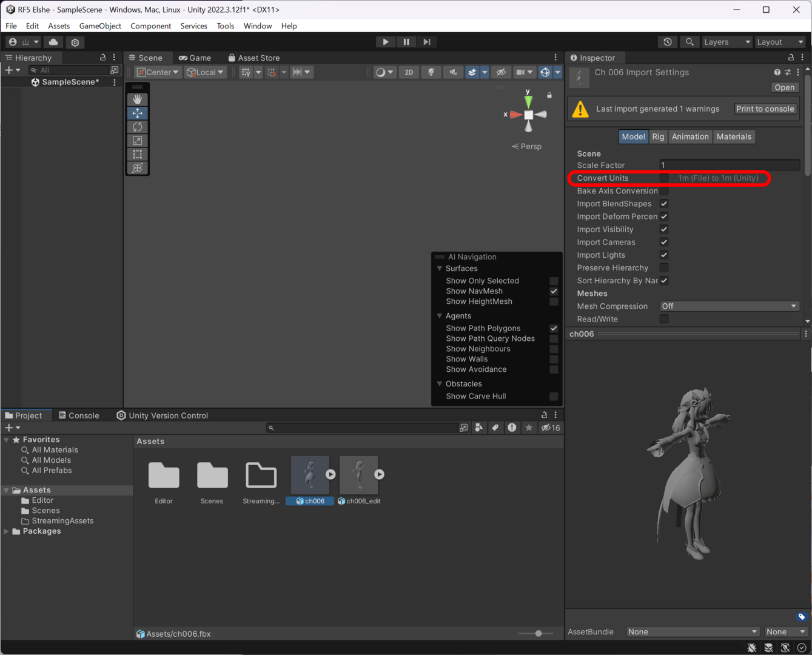Disable Show NavMesh checkbox
The width and height of the screenshot is (812, 655).
(x=554, y=291)
